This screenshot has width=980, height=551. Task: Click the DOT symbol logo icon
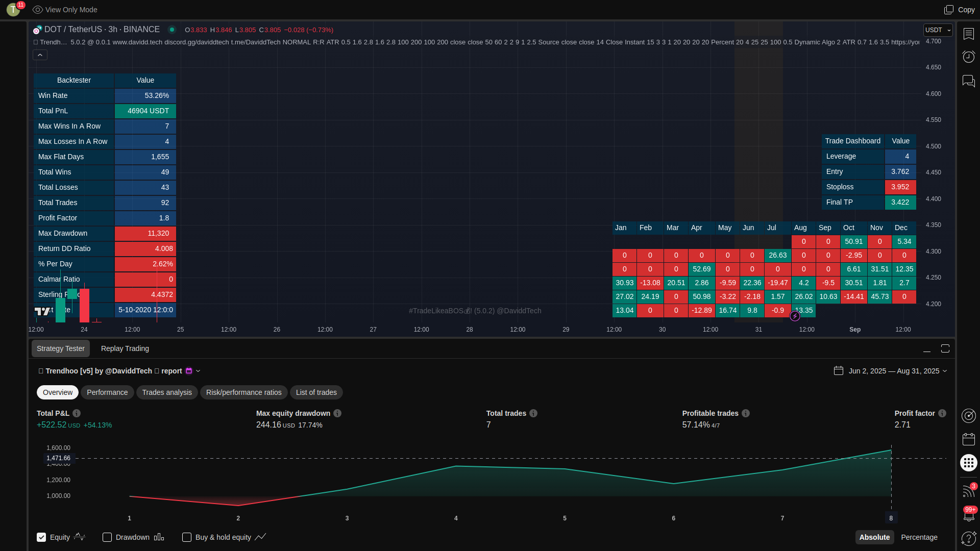click(x=37, y=30)
